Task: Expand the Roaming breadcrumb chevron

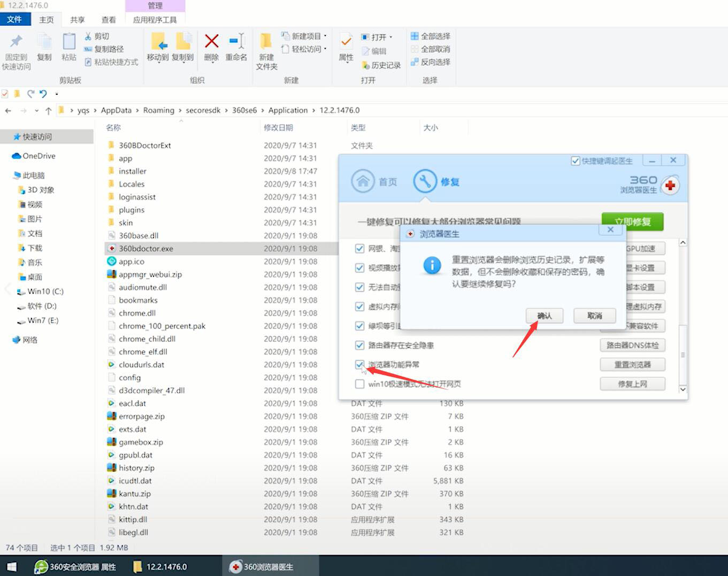Action: tap(180, 111)
